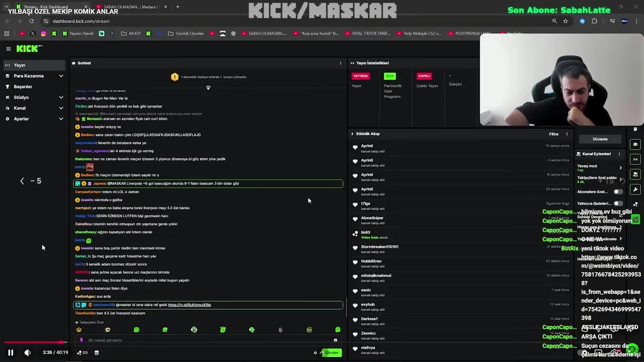
Task: Open the browser apps grid icon
Action: pos(7,34)
